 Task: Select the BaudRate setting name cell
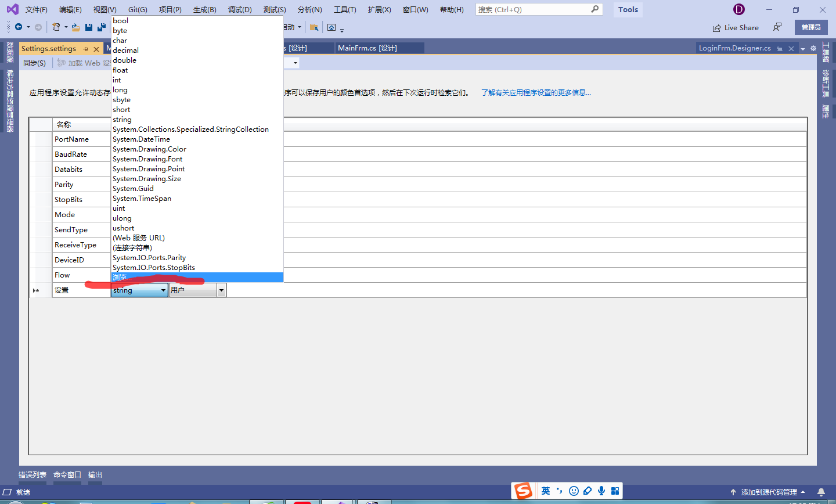coord(82,154)
